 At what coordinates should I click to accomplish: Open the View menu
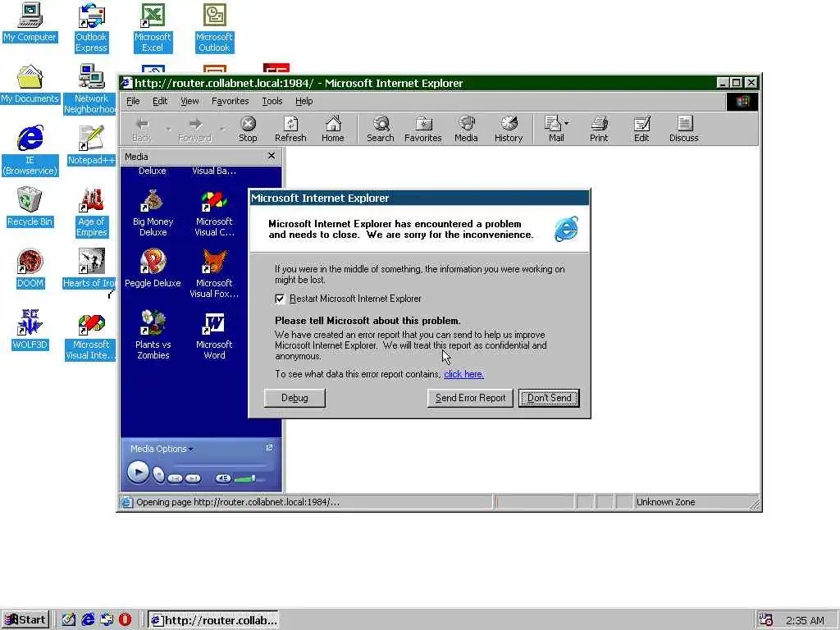(189, 101)
